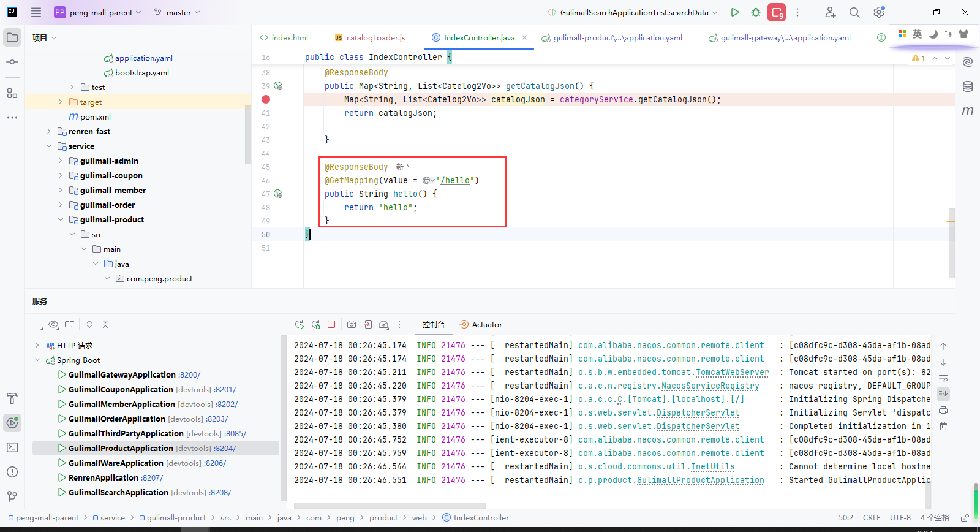Image resolution: width=980 pixels, height=532 pixels.
Task: Click the TomcatWebServer log class link
Action: coord(732,372)
